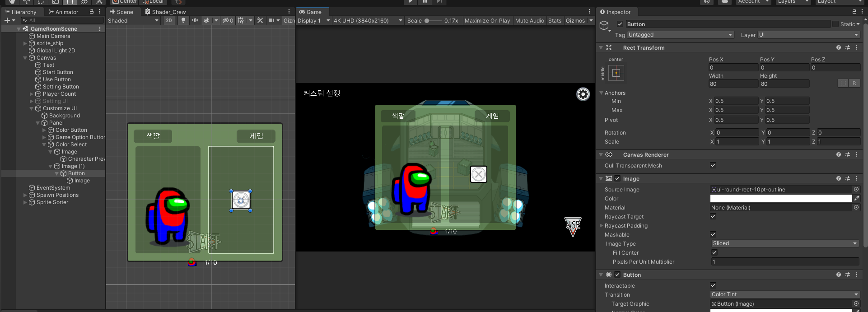The height and width of the screenshot is (312, 868).
Task: Open Canvas Renderer context menu (three dots)
Action: (856, 154)
